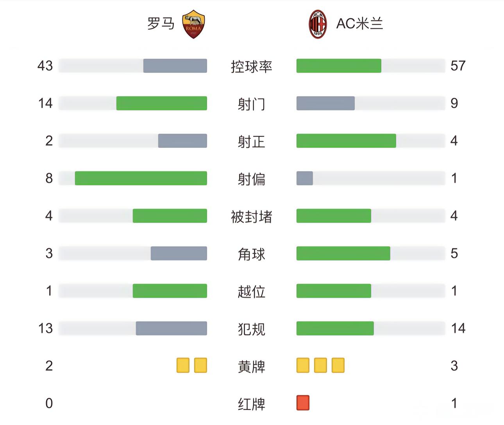Click AC Milan's middle yellow card icon
504x425 pixels.
(320, 365)
